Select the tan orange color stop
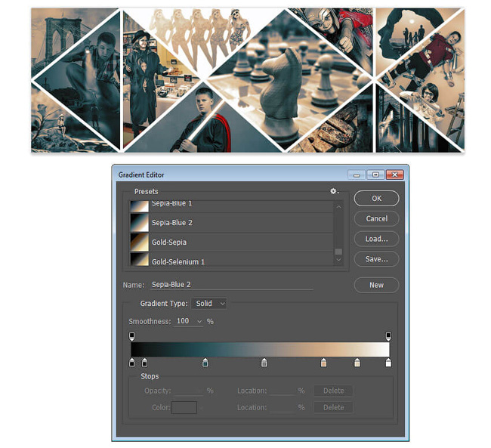 click(x=324, y=362)
